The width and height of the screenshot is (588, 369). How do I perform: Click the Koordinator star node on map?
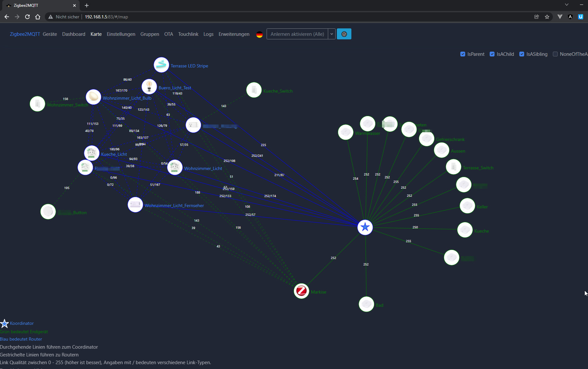365,227
